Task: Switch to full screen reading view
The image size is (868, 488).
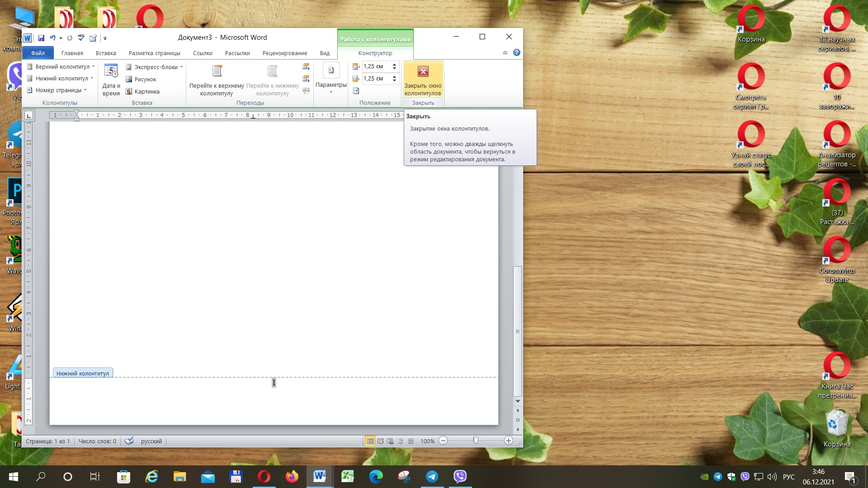Action: pos(380,441)
